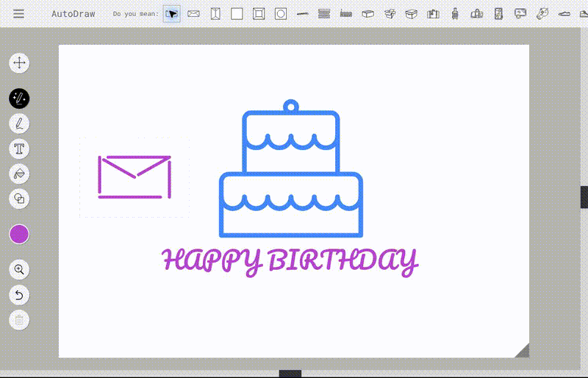Click the Delete trash can button
This screenshot has width=588, height=378.
tap(19, 321)
